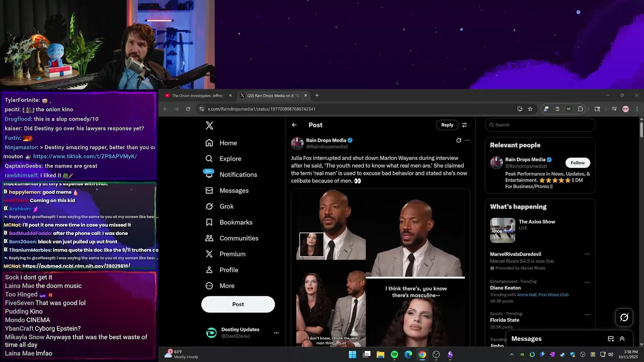
Task: Expand the Messages drawer with up chevrons
Action: (x=622, y=339)
